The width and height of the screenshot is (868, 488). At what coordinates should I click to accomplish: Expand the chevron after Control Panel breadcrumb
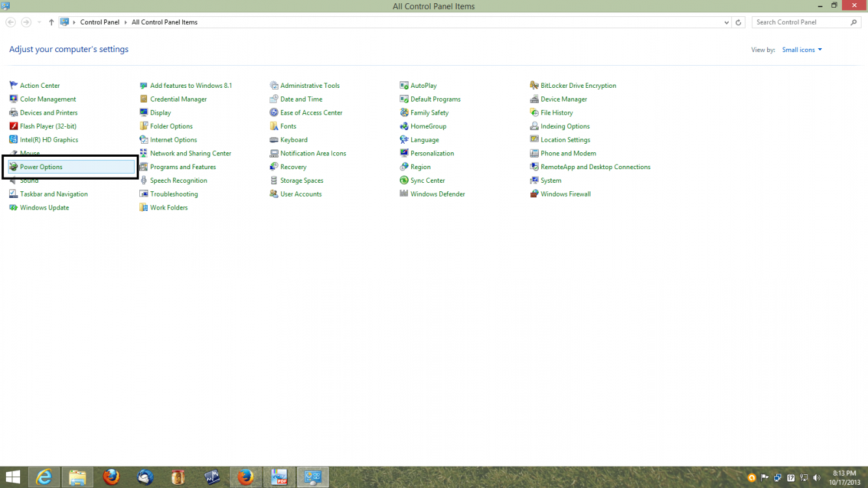tap(126, 22)
